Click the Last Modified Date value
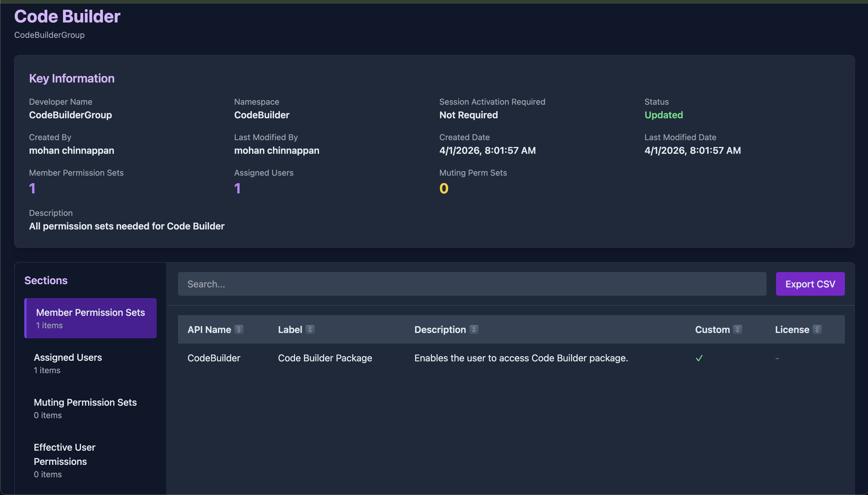Screen dimensions: 868x495 [693, 150]
